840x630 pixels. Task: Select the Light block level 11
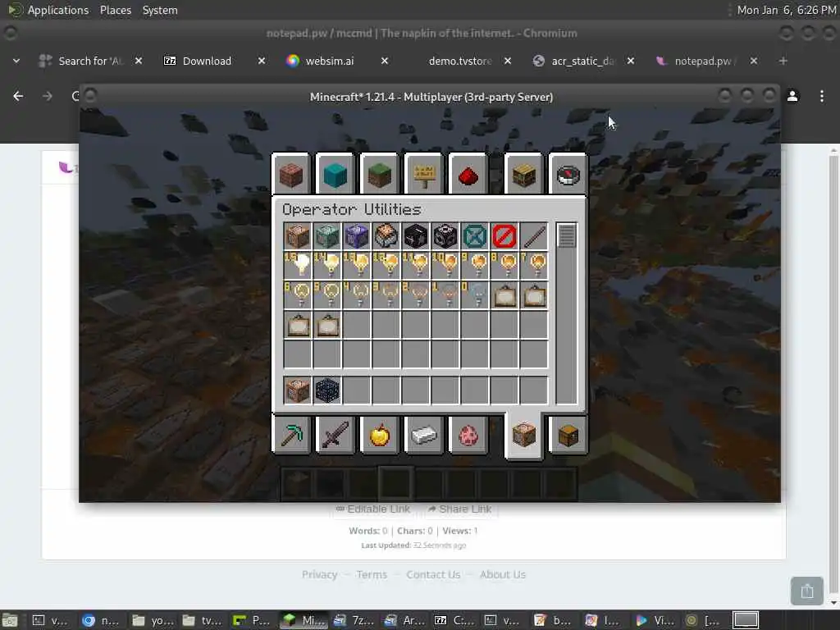pyautogui.click(x=416, y=266)
